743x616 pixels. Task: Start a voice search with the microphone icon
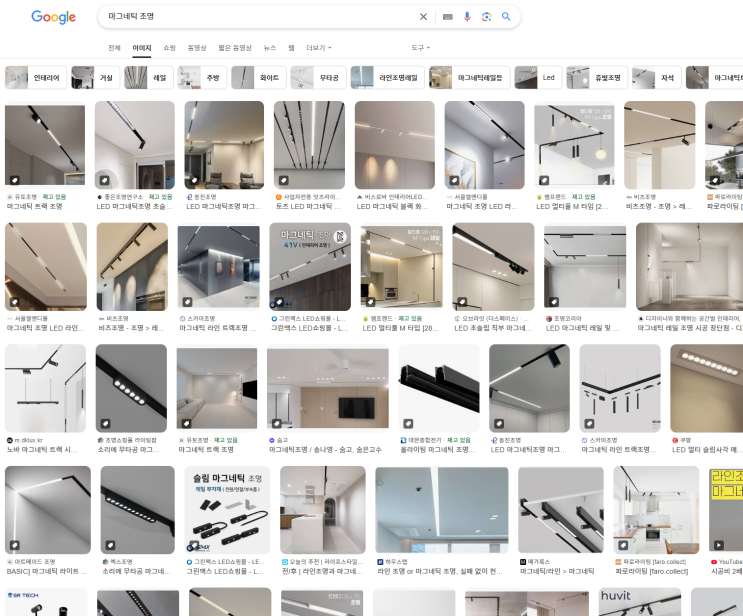(x=467, y=17)
